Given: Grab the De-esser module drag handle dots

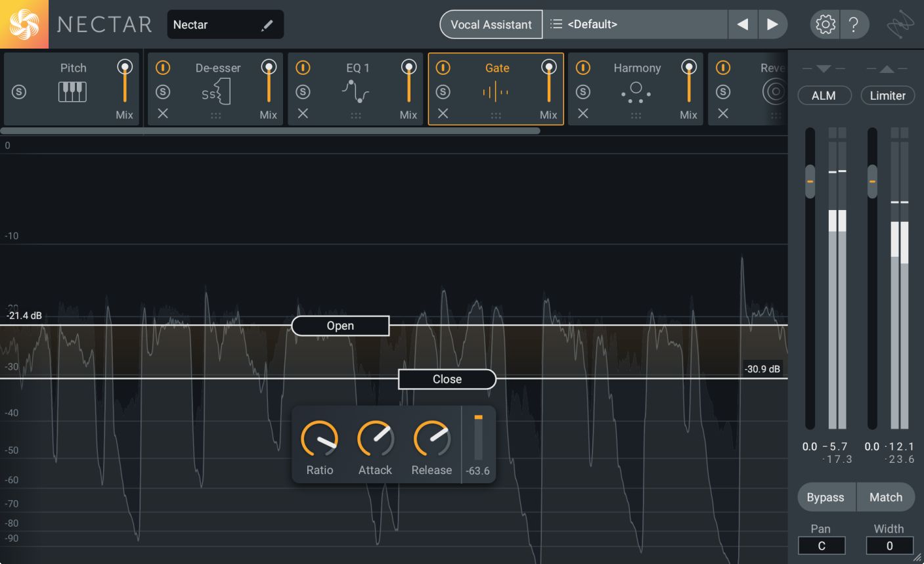Looking at the screenshot, I should coord(216,116).
